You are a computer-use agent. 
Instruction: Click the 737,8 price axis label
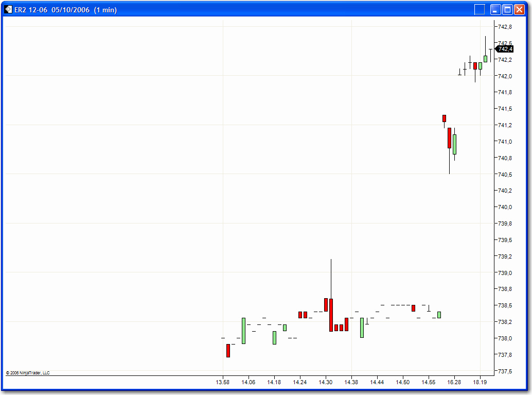[505, 355]
